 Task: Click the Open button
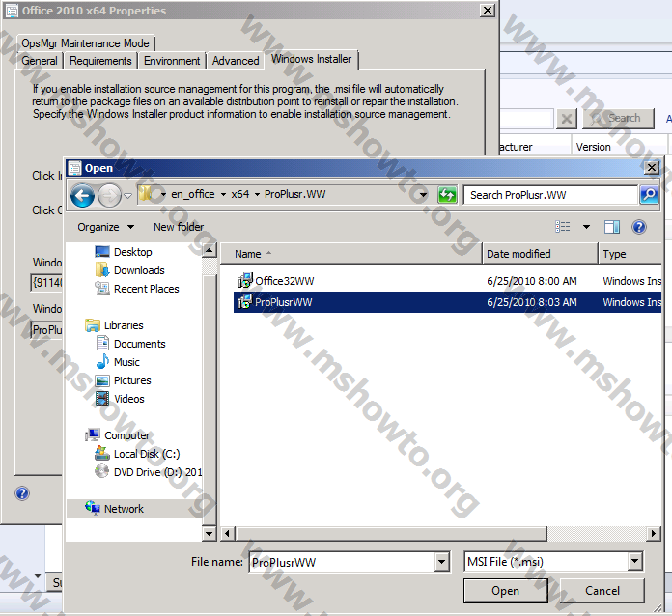(x=505, y=591)
